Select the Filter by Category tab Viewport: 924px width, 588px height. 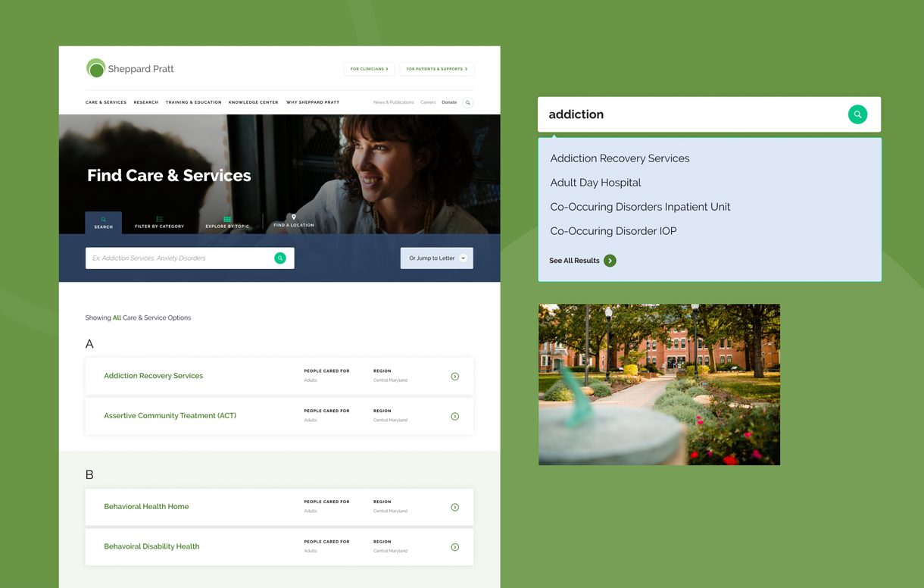159,223
